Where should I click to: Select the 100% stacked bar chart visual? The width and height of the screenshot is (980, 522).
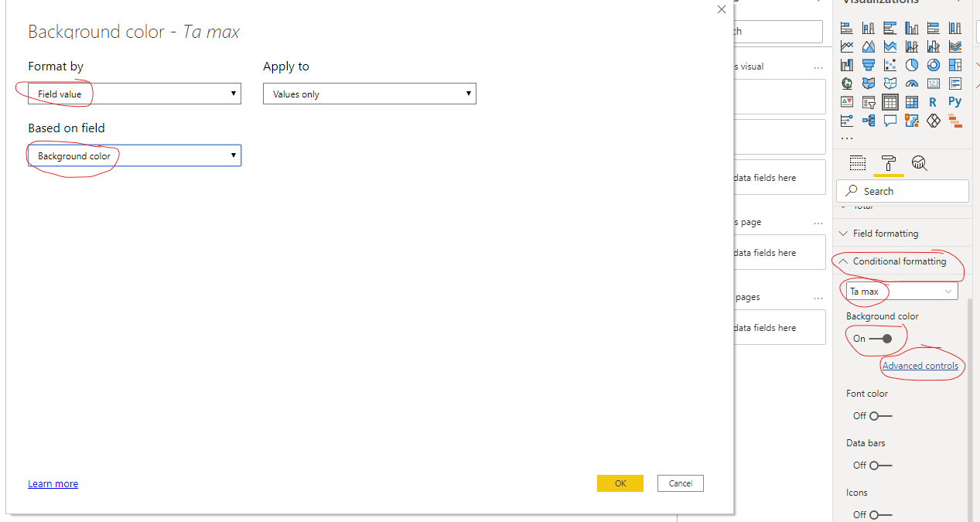pos(934,28)
